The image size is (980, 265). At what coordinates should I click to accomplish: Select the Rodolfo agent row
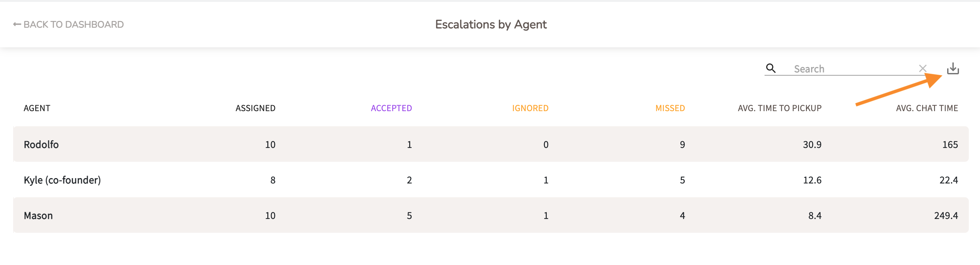click(x=41, y=145)
